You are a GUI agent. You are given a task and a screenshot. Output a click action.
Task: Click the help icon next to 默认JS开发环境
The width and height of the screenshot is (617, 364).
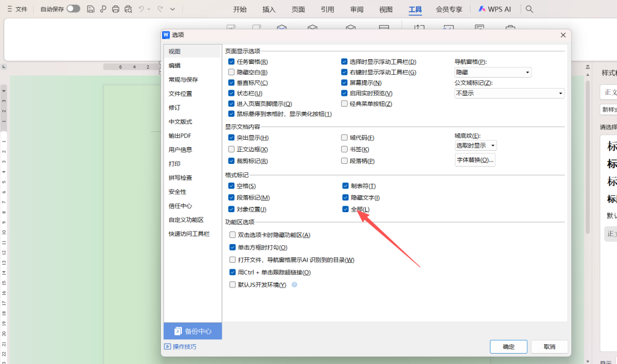tap(295, 284)
